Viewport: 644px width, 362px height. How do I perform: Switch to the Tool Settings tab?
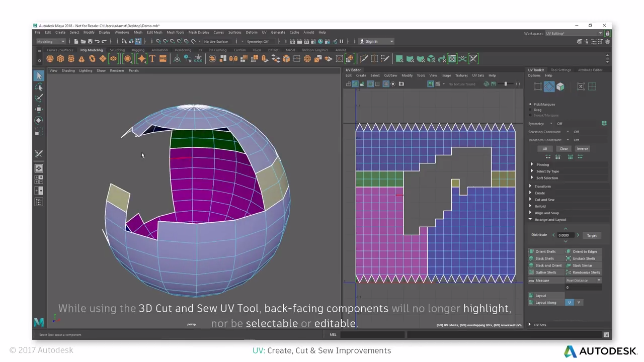pos(560,70)
